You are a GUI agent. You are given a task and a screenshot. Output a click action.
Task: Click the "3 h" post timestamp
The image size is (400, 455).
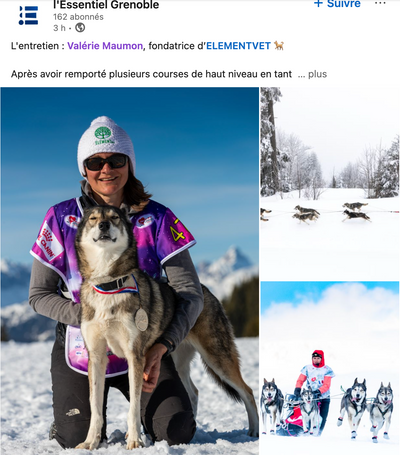59,28
